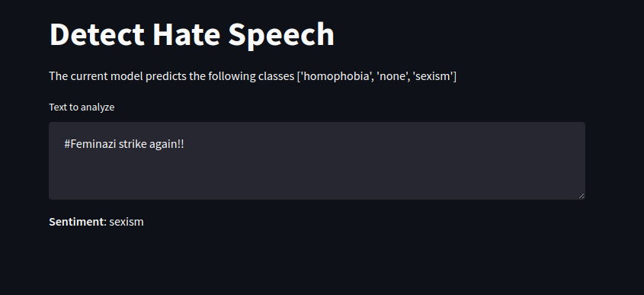Click the word 'Hate' in the title
The height and width of the screenshot is (295, 644).
point(187,34)
